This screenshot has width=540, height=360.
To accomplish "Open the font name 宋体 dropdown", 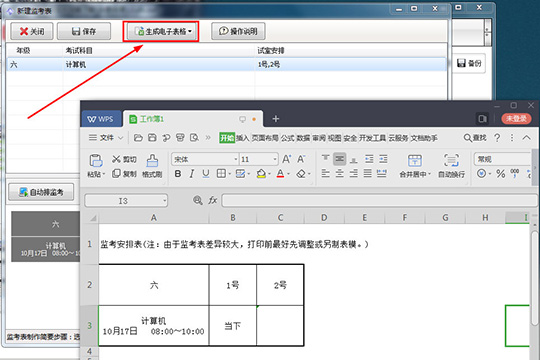I will click(x=236, y=159).
